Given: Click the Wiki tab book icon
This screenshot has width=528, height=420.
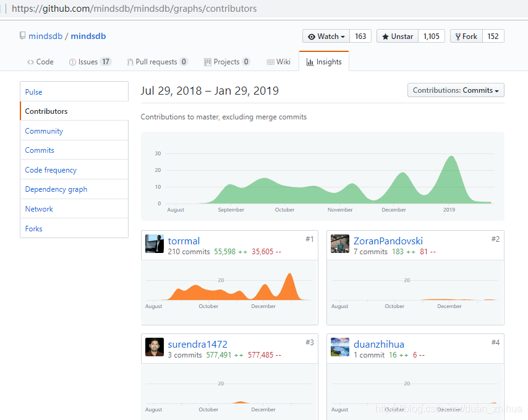Looking at the screenshot, I should tap(270, 62).
